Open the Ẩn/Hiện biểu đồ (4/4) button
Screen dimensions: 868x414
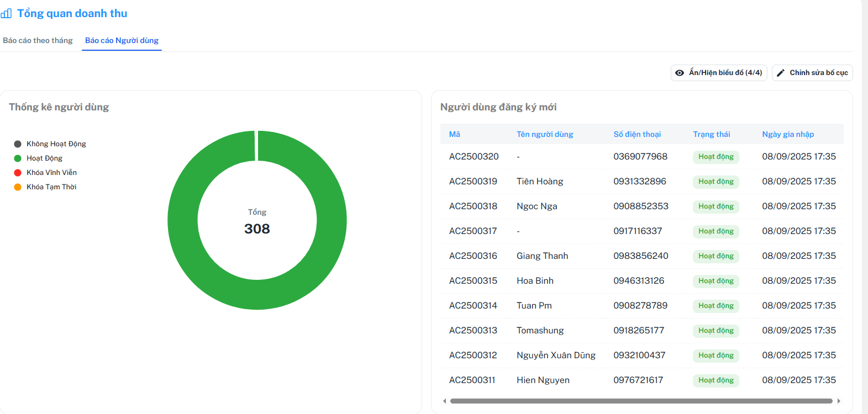point(719,73)
